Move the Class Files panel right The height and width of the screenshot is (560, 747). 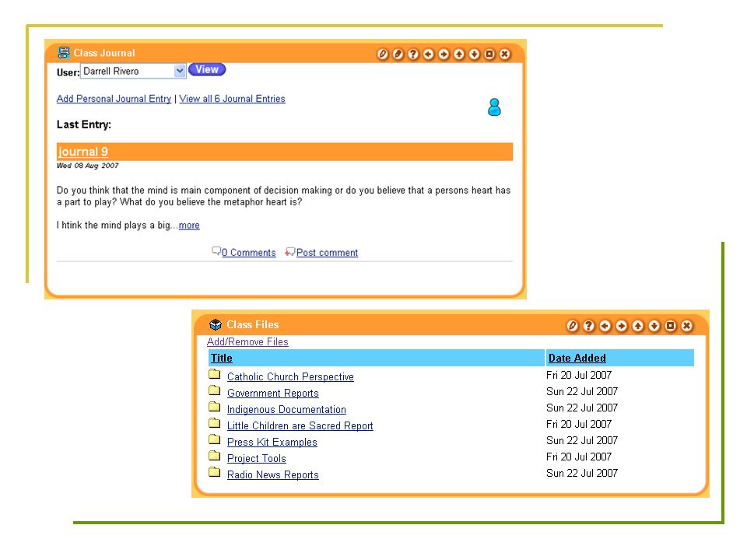(x=621, y=326)
